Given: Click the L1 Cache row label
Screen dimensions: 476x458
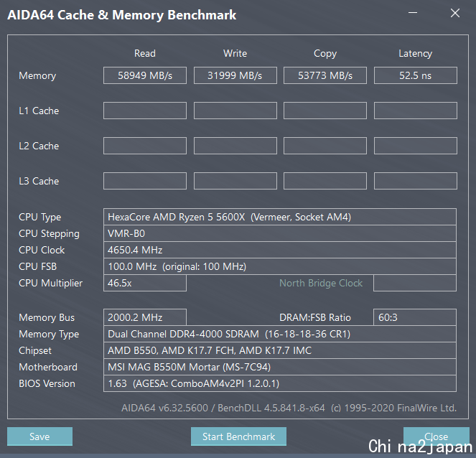Looking at the screenshot, I should (x=39, y=111).
